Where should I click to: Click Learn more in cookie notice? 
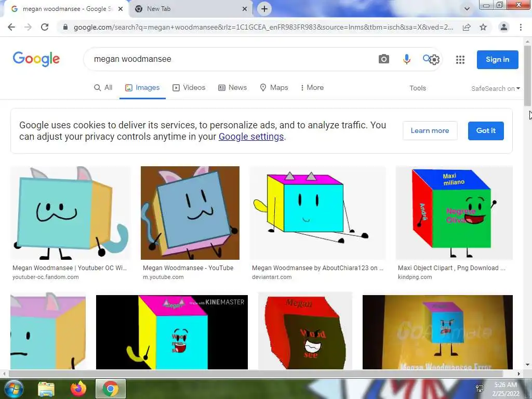point(430,130)
